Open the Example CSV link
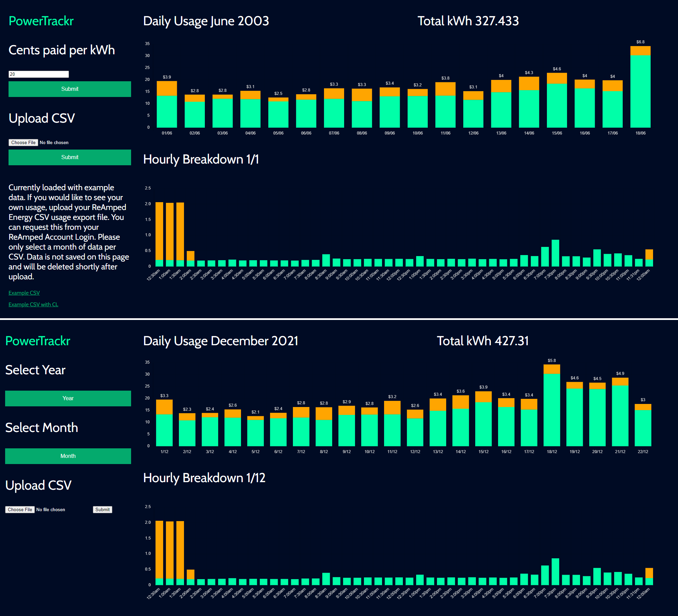The width and height of the screenshot is (678, 616). (24, 293)
